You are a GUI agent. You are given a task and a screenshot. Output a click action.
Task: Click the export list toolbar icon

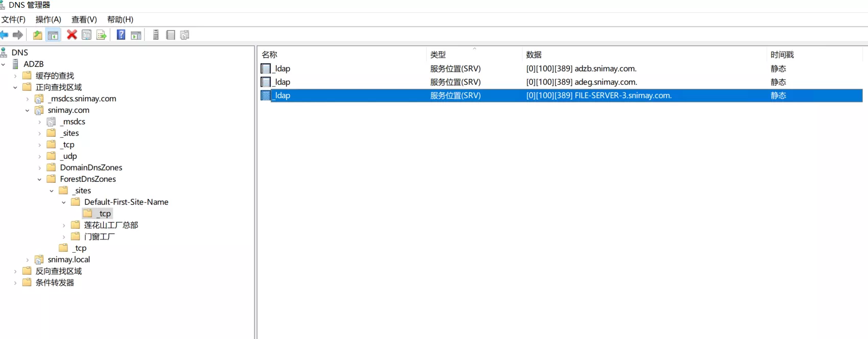click(x=102, y=35)
